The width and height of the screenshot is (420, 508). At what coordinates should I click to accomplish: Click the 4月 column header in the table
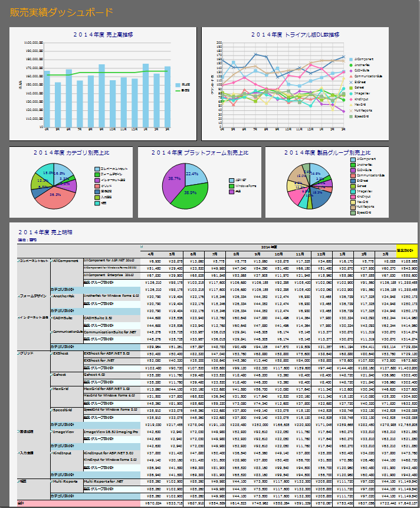(x=151, y=254)
